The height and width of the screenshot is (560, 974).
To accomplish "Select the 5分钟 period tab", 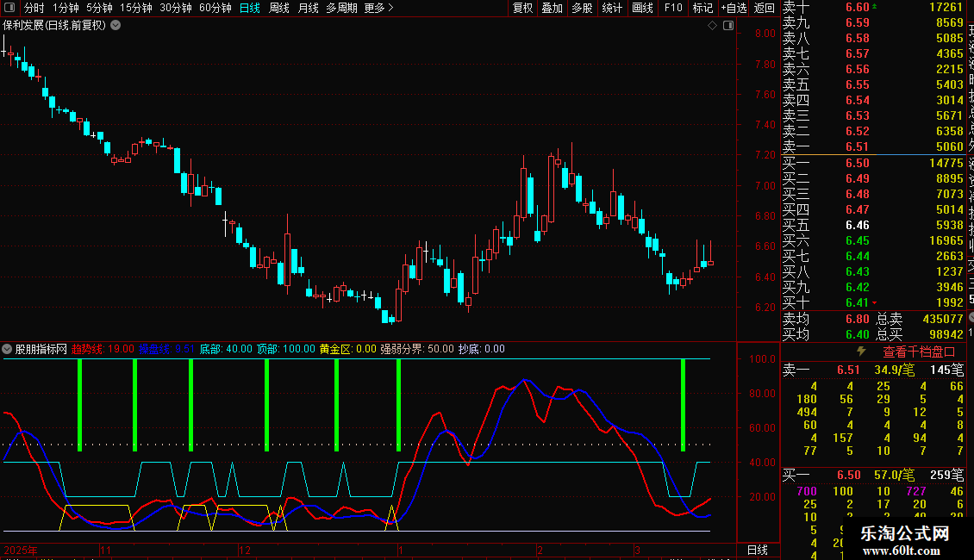I will coord(99,8).
